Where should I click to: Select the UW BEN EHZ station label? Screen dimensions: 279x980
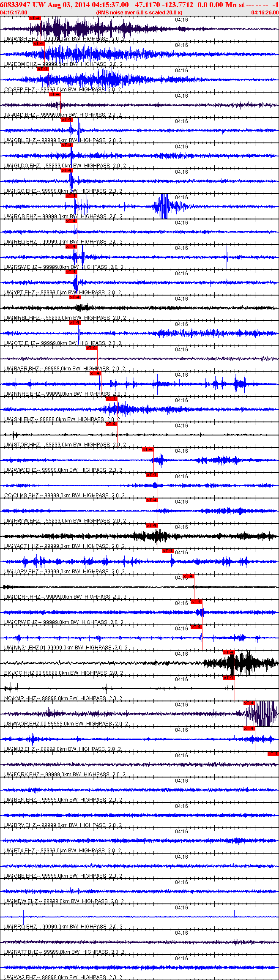(63, 800)
